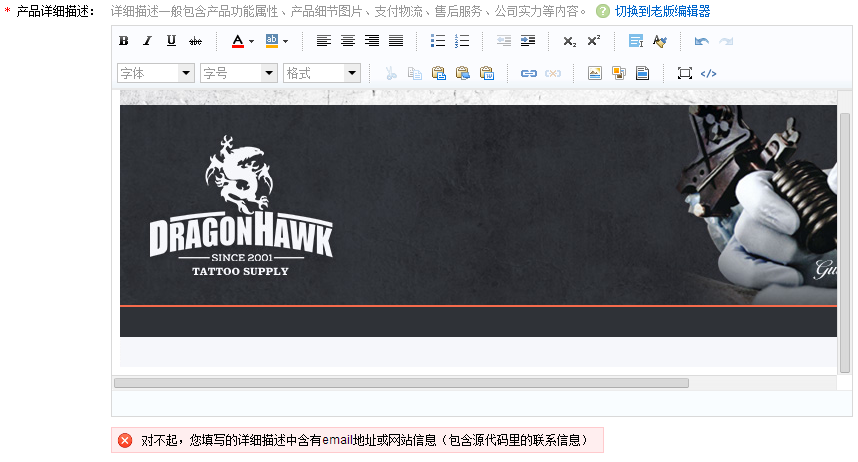Image resolution: width=858 pixels, height=462 pixels.
Task: Apply the red font color A icon
Action: pos(237,41)
